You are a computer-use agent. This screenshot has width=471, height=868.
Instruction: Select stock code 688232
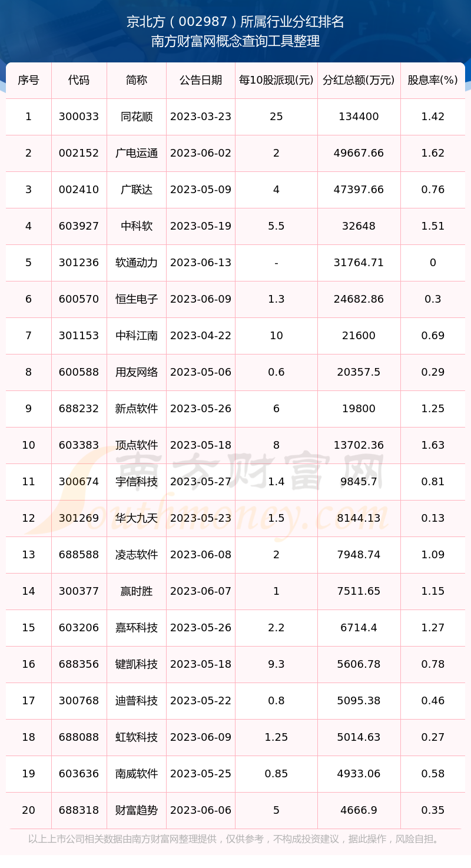(x=79, y=409)
